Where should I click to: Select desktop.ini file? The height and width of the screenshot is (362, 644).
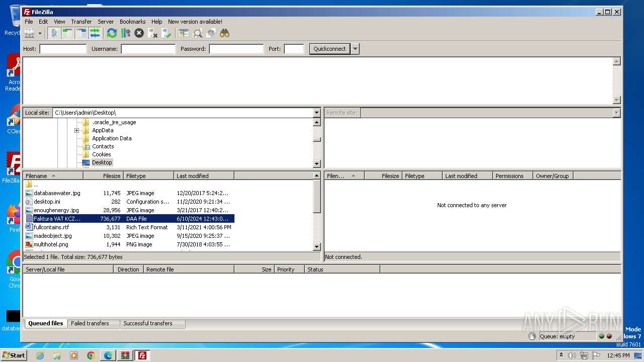coord(128,202)
